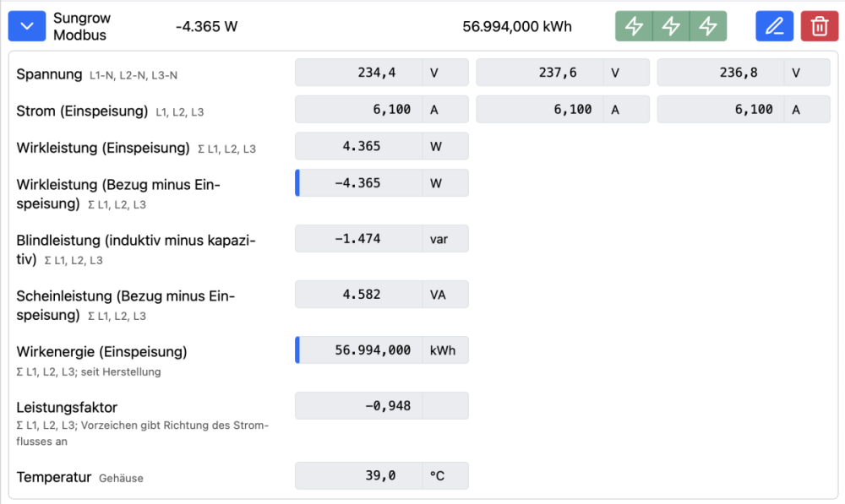The image size is (845, 504).
Task: Click the Sungrow Modbus title text
Action: 82,26
